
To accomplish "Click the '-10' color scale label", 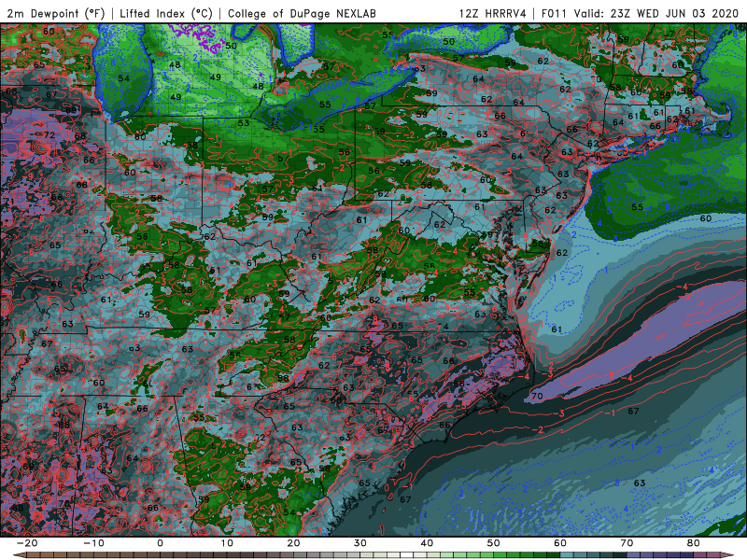I will 92,543.
